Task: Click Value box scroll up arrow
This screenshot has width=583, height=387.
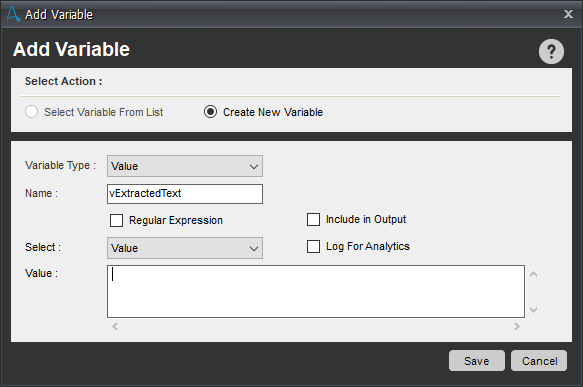Action: 534,274
